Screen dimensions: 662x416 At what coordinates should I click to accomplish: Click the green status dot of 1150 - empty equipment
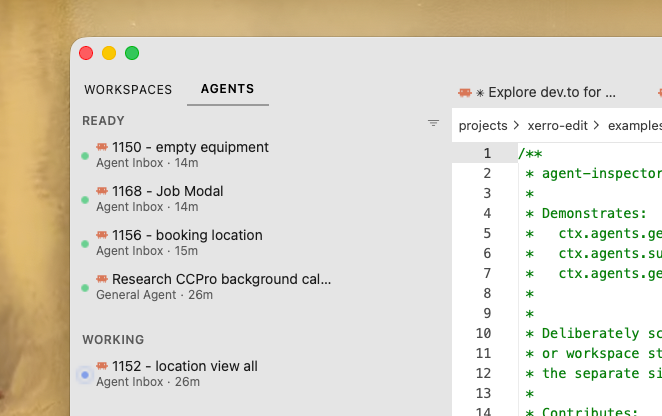85,156
